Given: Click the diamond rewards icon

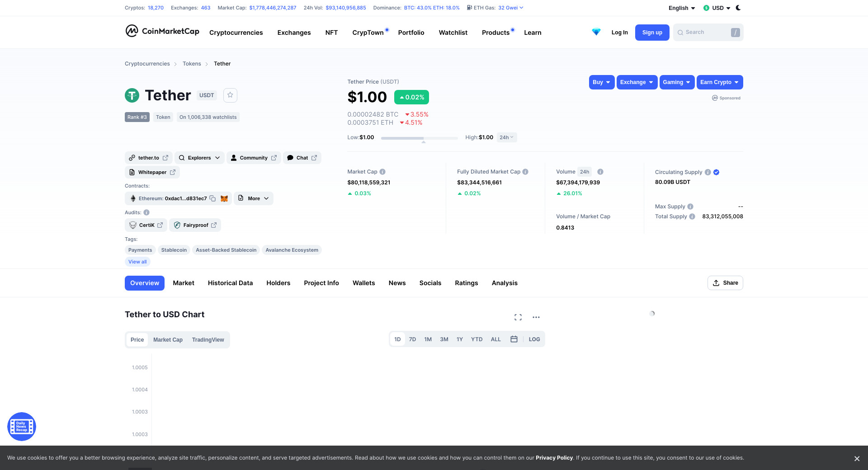Looking at the screenshot, I should (596, 32).
